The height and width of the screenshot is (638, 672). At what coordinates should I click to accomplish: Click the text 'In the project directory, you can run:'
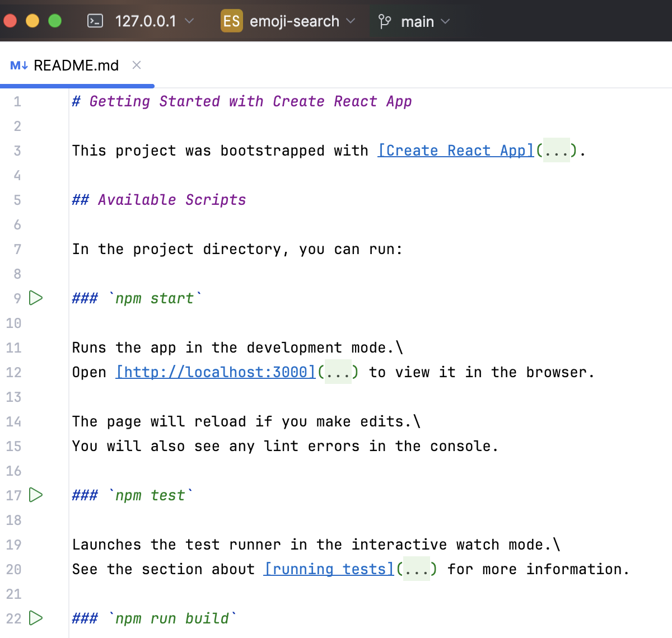(237, 249)
